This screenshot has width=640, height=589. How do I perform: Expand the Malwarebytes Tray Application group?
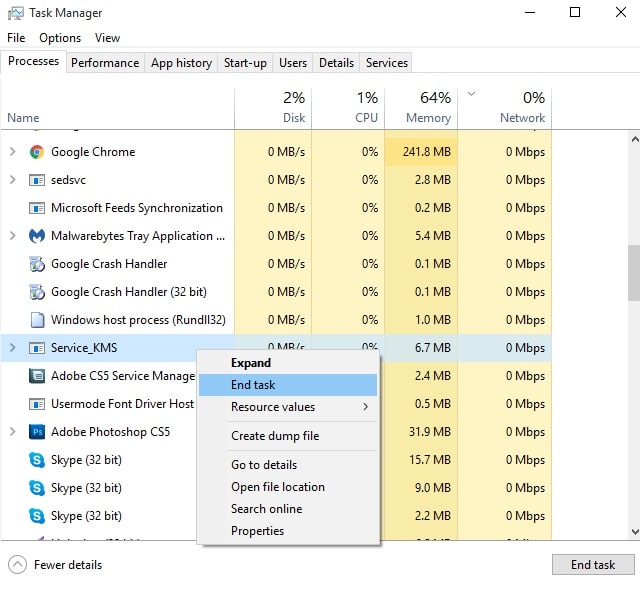(x=13, y=236)
